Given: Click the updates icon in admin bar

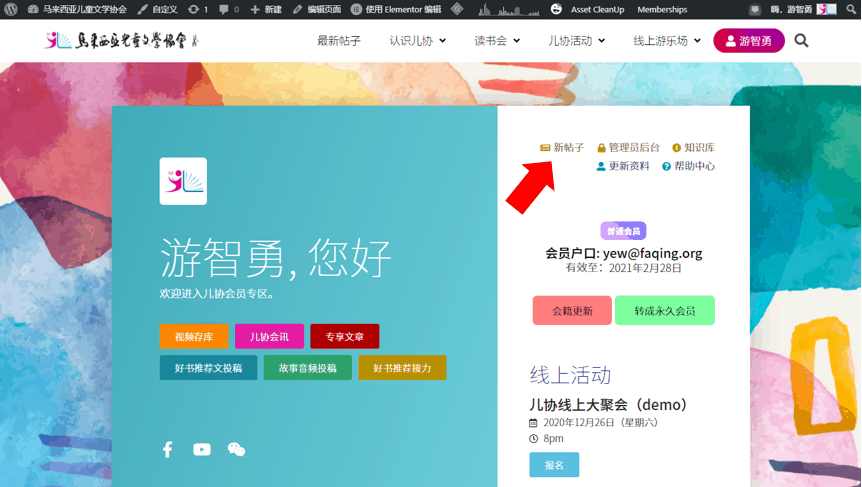Looking at the screenshot, I should click(x=197, y=9).
